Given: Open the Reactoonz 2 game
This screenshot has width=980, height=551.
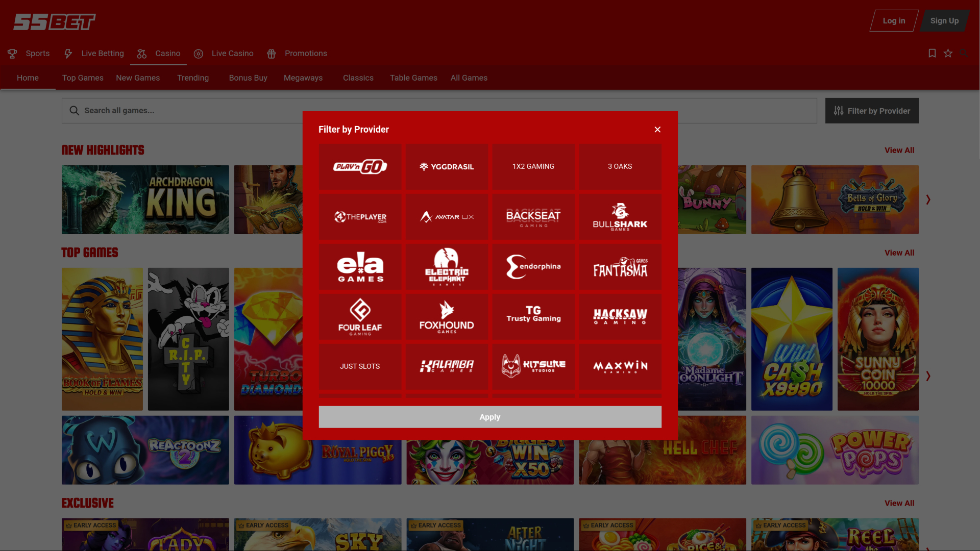Looking at the screenshot, I should click(145, 450).
